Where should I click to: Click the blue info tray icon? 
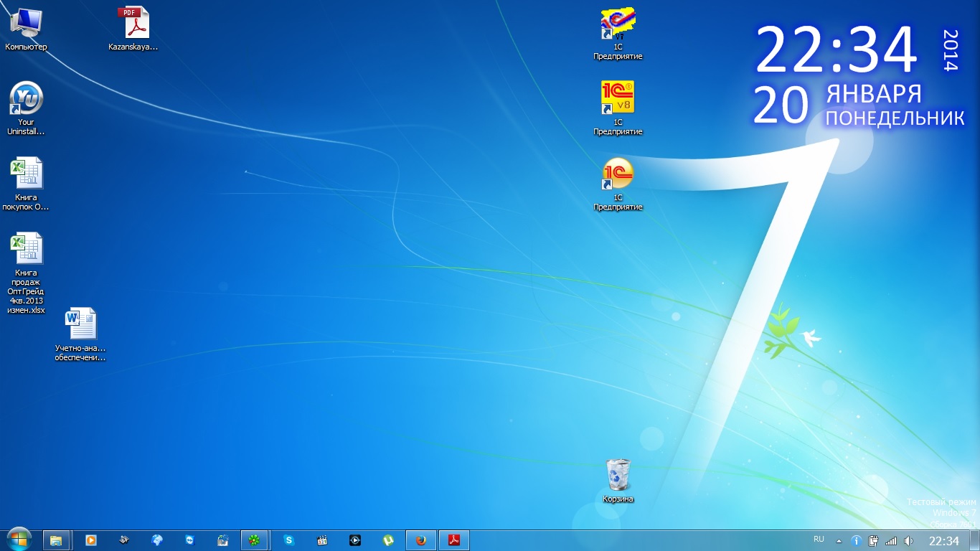pos(856,541)
